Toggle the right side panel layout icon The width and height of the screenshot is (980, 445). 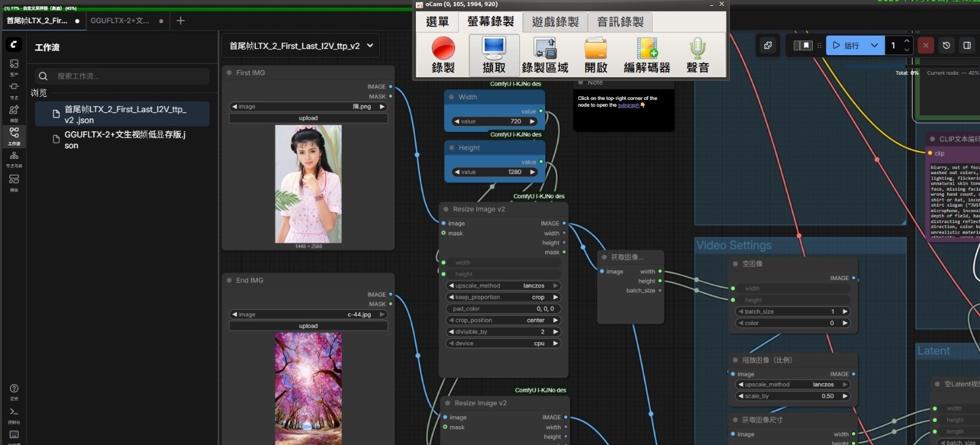[x=967, y=45]
